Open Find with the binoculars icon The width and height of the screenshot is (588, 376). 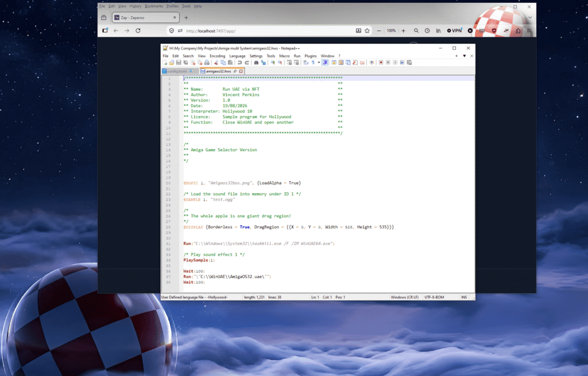click(256, 62)
